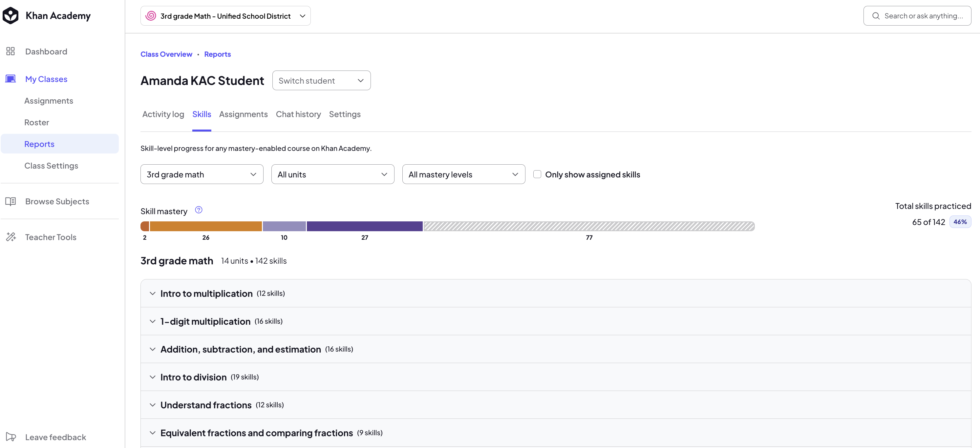Go to Dashboard in the sidebar
Viewport: 980px width, 448px height.
(x=46, y=51)
